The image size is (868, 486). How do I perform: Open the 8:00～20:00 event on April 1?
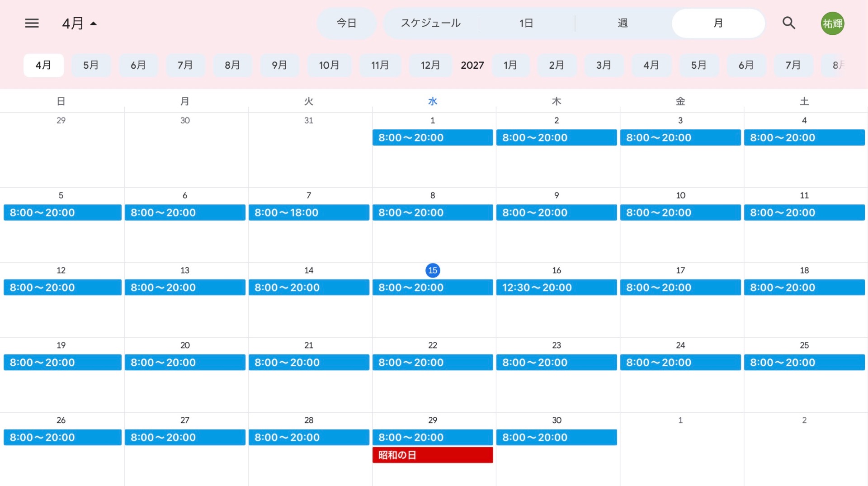tap(432, 137)
